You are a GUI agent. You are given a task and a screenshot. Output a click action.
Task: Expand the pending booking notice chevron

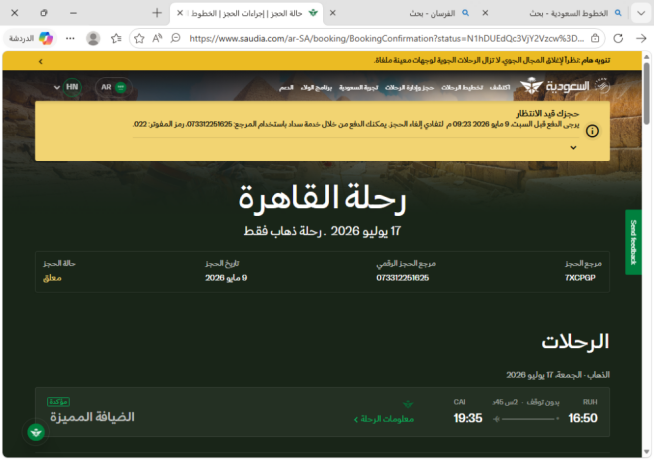[574, 148]
